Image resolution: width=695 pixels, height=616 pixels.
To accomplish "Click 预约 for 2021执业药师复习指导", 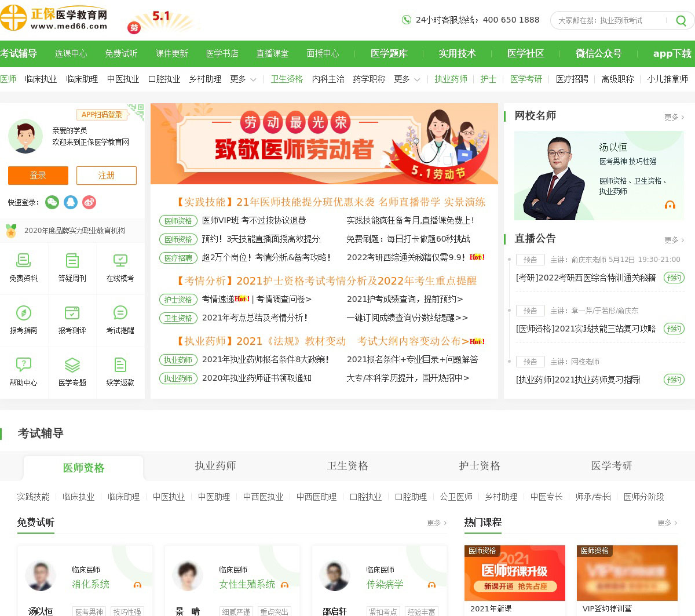I will (674, 380).
